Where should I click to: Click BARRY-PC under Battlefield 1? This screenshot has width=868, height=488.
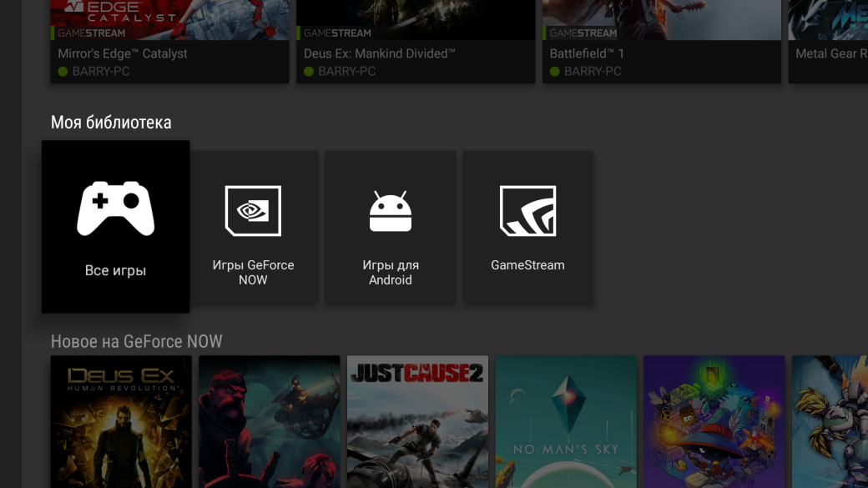[x=593, y=72]
